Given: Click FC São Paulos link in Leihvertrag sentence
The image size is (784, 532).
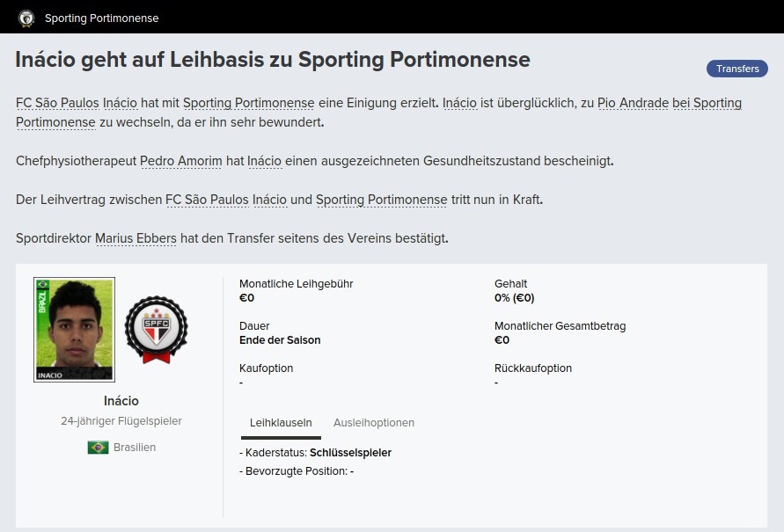Looking at the screenshot, I should 207,200.
